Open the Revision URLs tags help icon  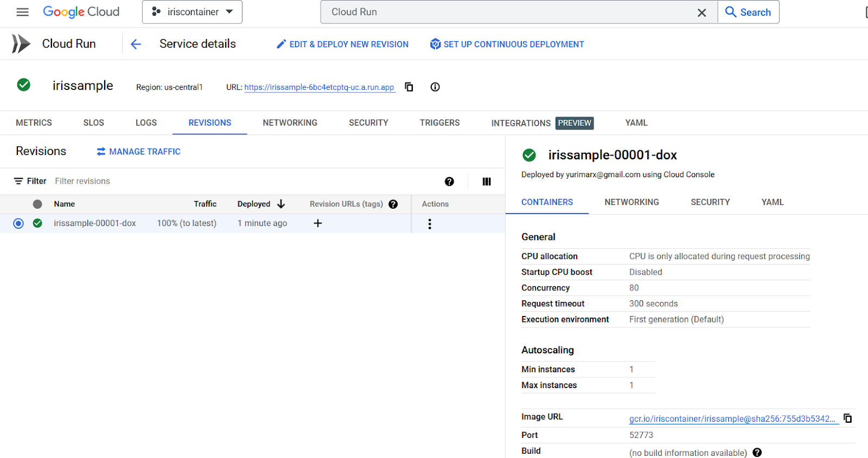393,204
